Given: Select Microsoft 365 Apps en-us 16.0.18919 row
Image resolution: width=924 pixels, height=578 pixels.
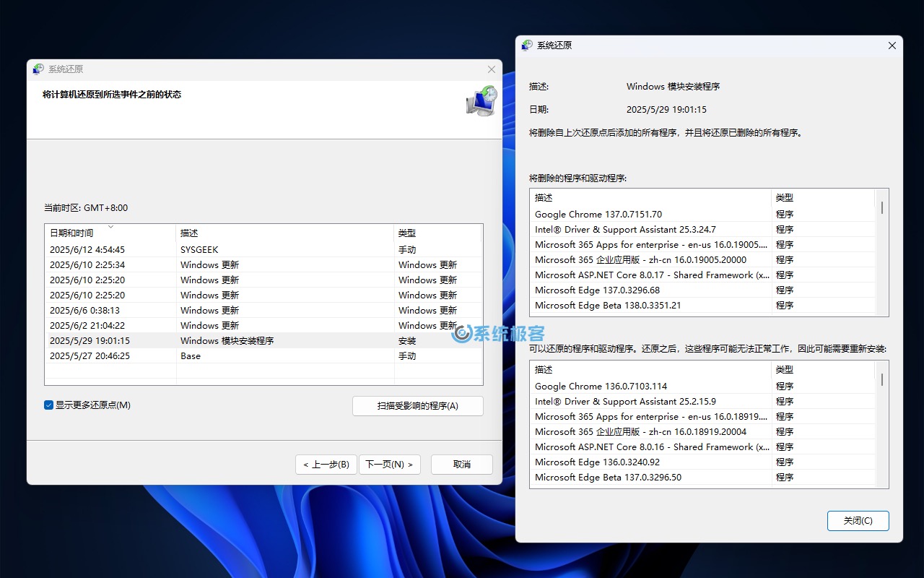Looking at the screenshot, I should [702, 417].
